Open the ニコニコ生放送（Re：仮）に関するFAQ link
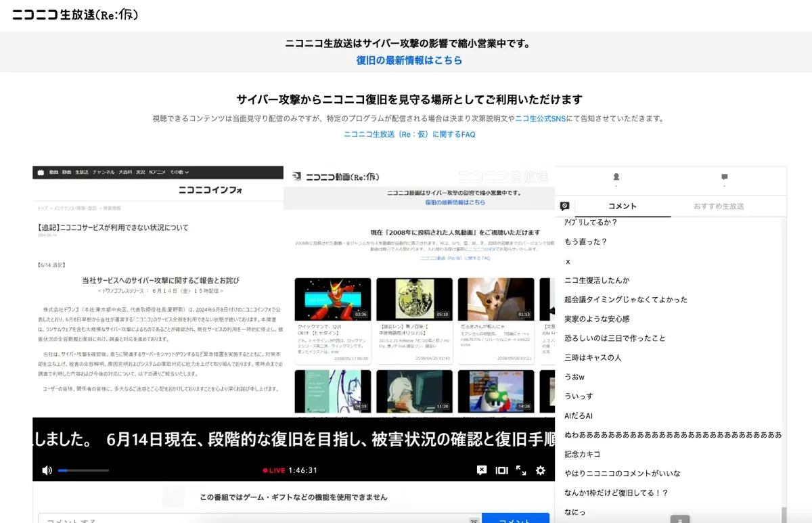 [409, 135]
